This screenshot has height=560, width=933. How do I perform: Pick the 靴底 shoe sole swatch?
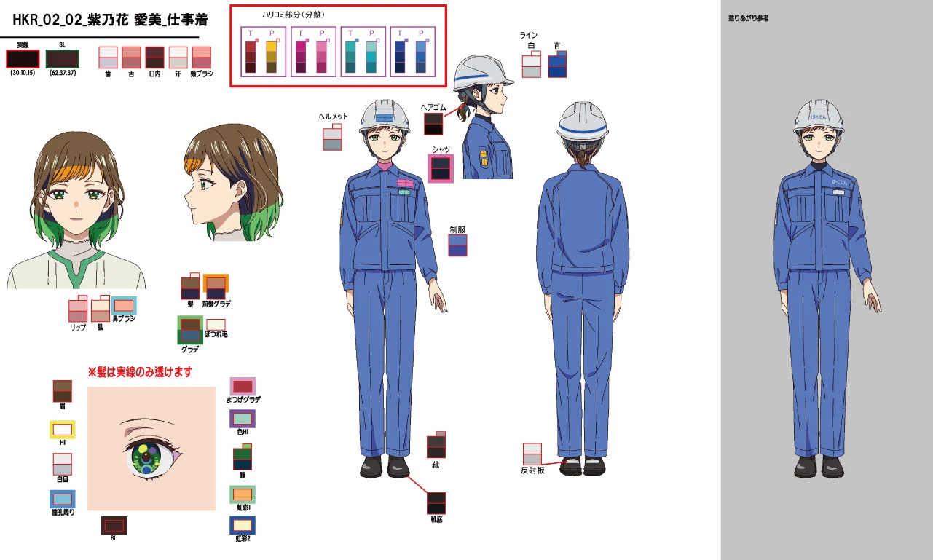point(436,503)
